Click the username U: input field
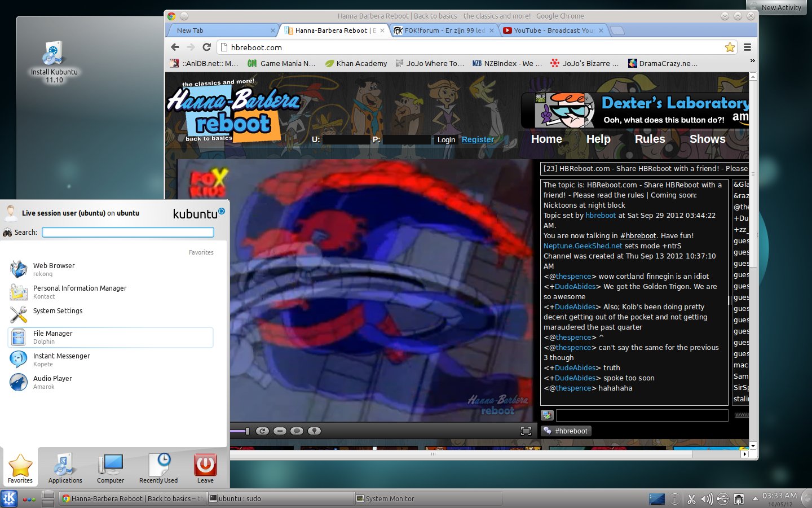 point(345,139)
